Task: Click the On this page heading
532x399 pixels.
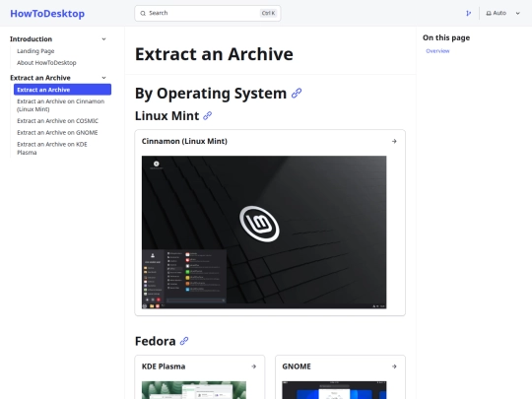Action: pos(446,37)
